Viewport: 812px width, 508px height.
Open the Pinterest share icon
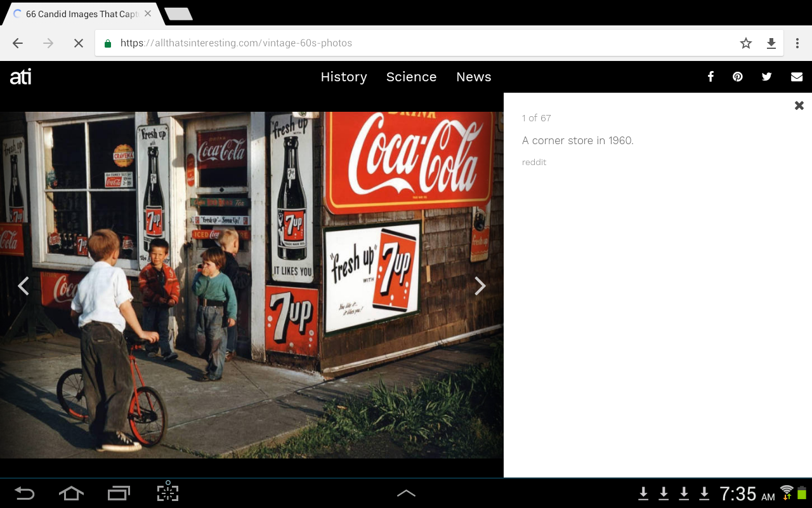click(738, 77)
